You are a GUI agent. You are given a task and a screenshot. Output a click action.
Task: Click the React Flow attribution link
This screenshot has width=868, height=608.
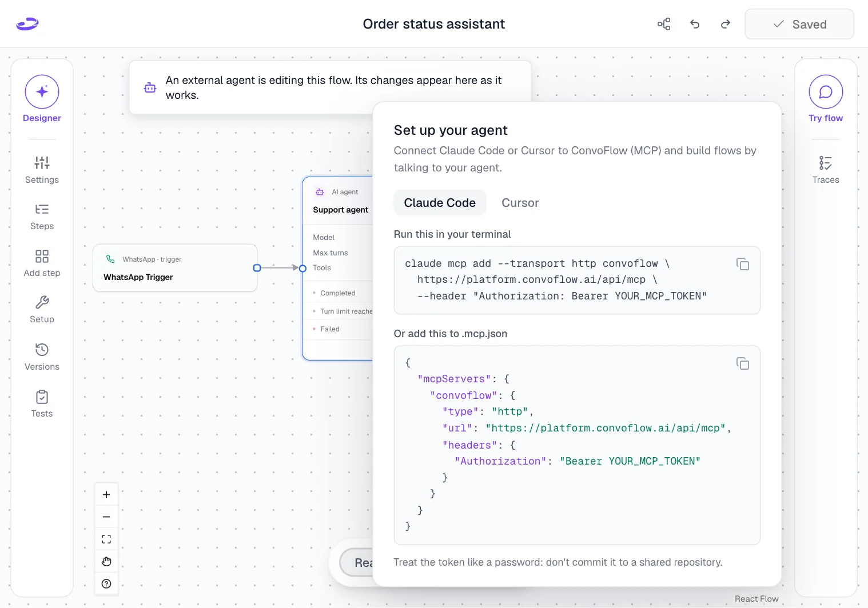[756, 599]
